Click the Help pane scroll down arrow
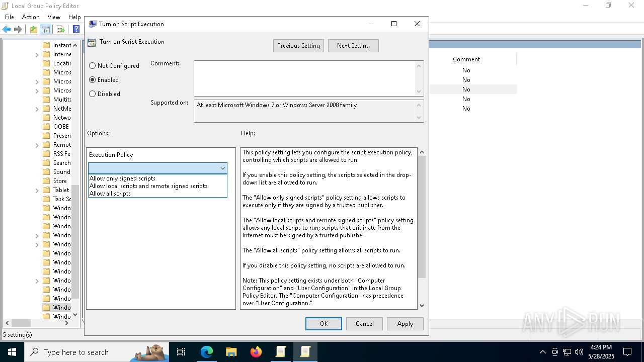This screenshot has width=644, height=362. [x=422, y=305]
